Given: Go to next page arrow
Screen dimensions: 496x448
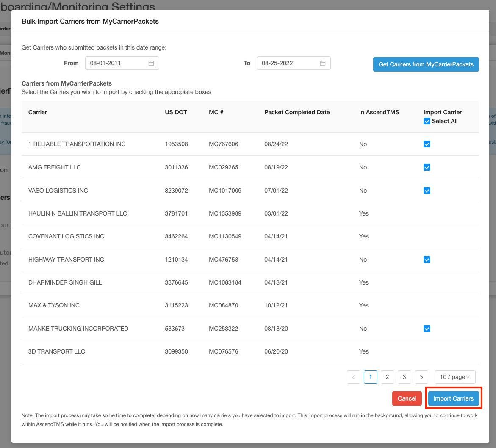Looking at the screenshot, I should click(x=421, y=377).
